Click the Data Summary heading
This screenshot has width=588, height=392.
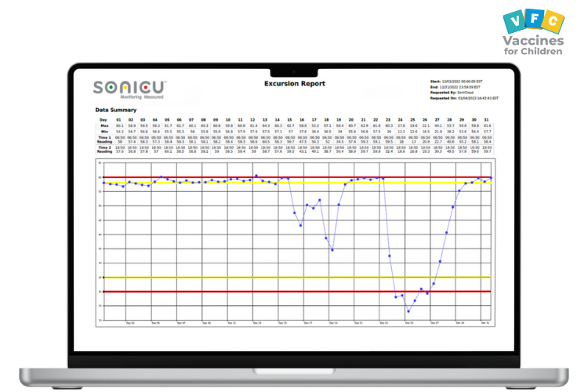116,110
